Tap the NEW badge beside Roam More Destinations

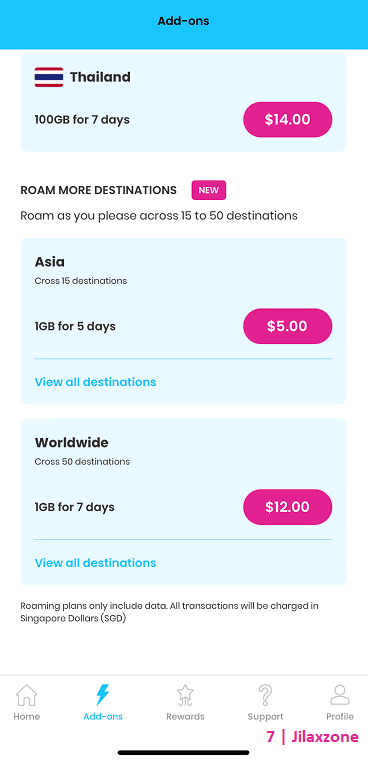coord(209,190)
